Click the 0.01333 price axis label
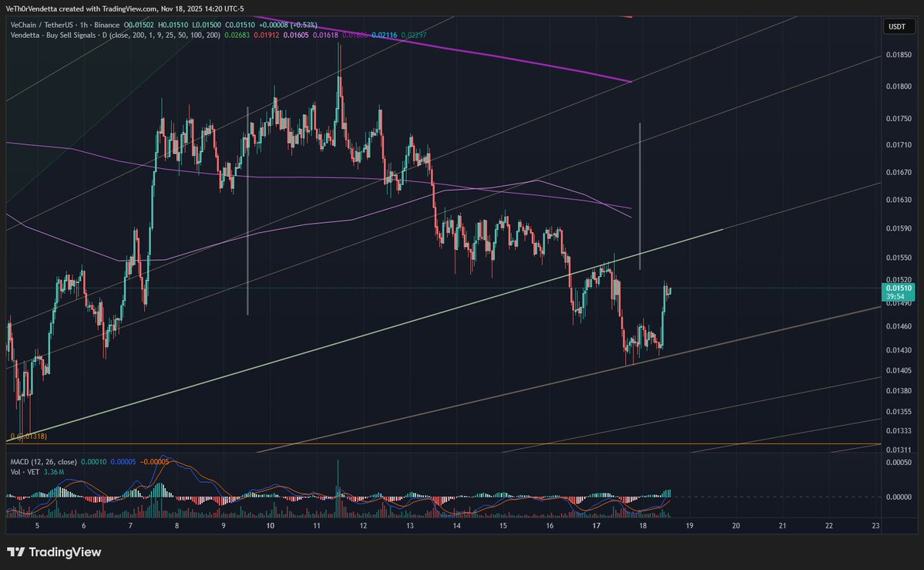 [x=899, y=430]
